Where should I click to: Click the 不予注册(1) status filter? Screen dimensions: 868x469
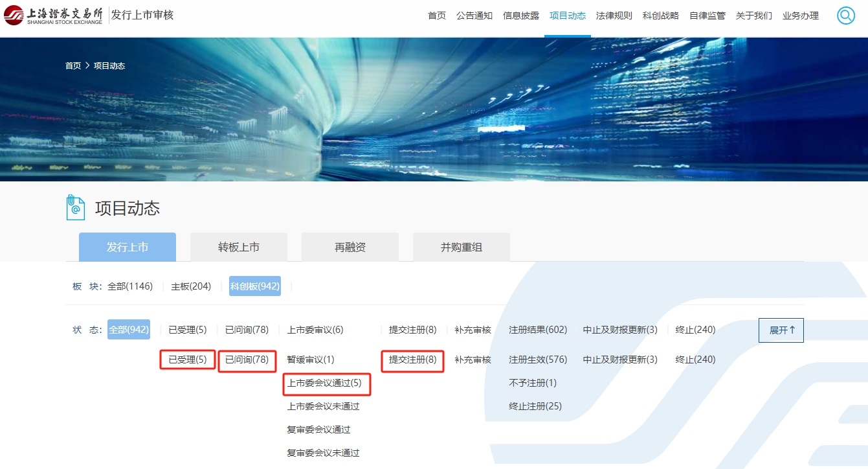point(533,383)
